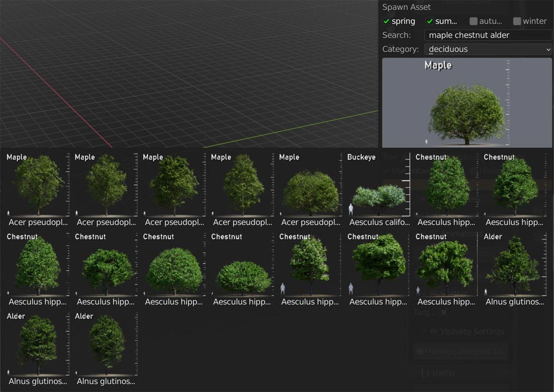Disable the summer season filter
This screenshot has height=392, width=554.
430,21
